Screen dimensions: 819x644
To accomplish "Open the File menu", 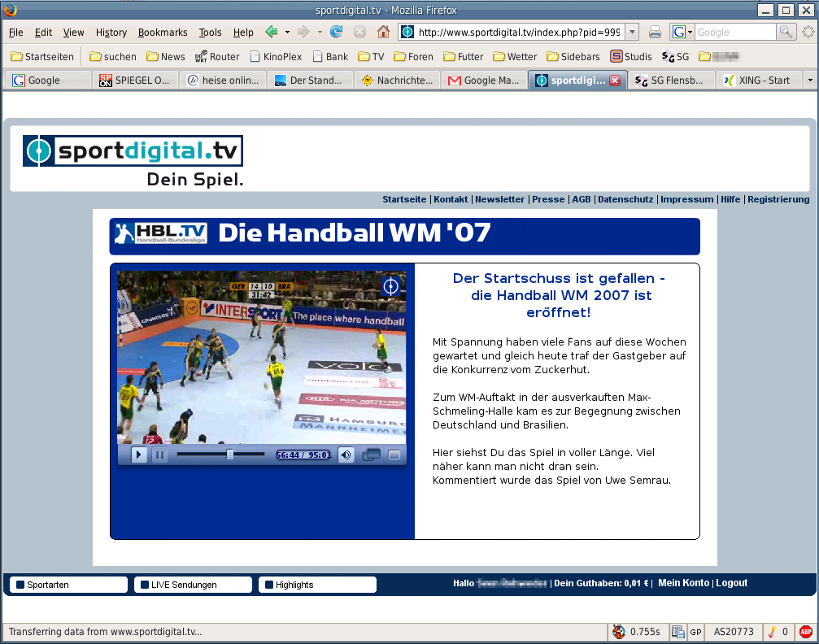I will pyautogui.click(x=16, y=33).
